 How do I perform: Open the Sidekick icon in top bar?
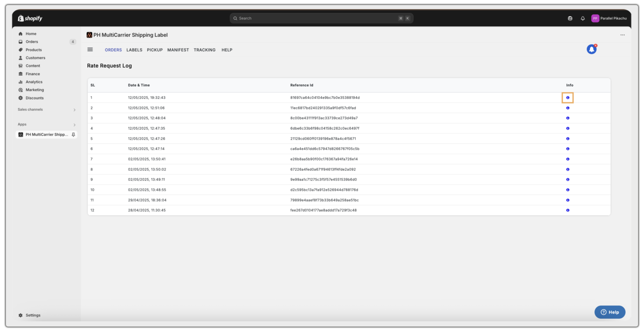[570, 18]
